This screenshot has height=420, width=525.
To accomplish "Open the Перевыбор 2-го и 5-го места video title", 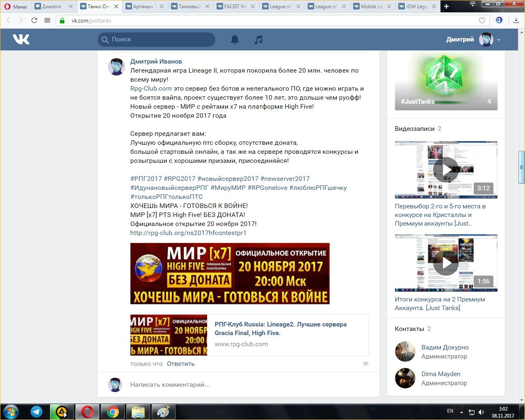I will pyautogui.click(x=440, y=215).
